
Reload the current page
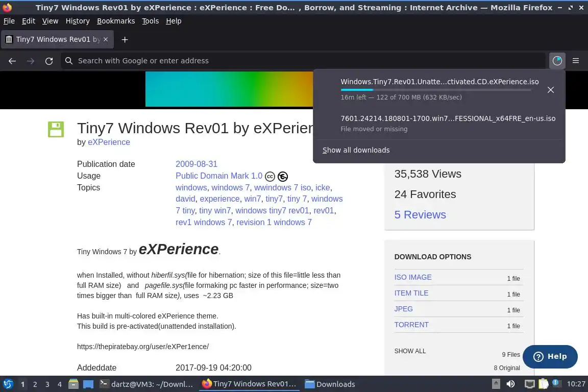pyautogui.click(x=49, y=61)
